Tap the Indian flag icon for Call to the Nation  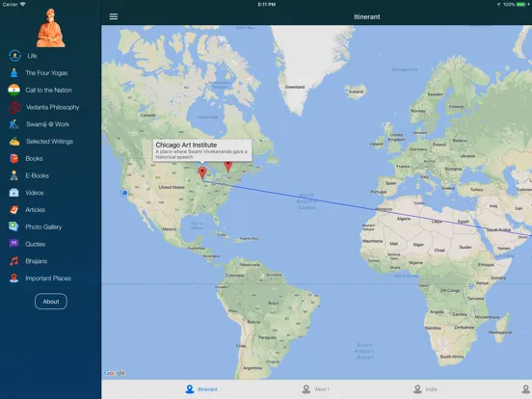pos(13,90)
